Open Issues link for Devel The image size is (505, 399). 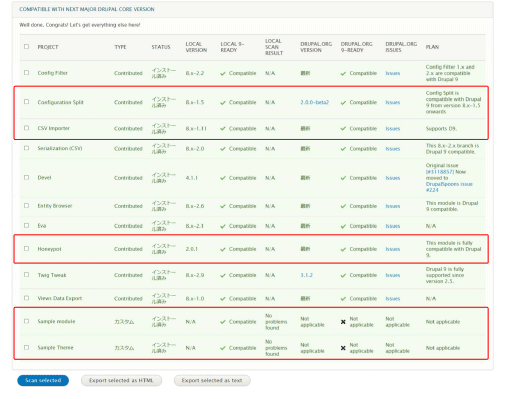[393, 178]
